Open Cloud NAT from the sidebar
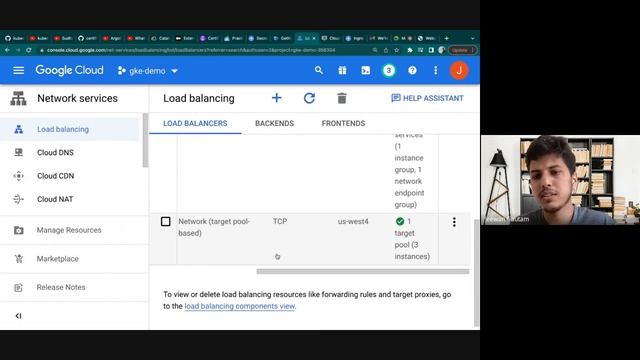Viewport: 640px width, 360px height. click(x=55, y=199)
